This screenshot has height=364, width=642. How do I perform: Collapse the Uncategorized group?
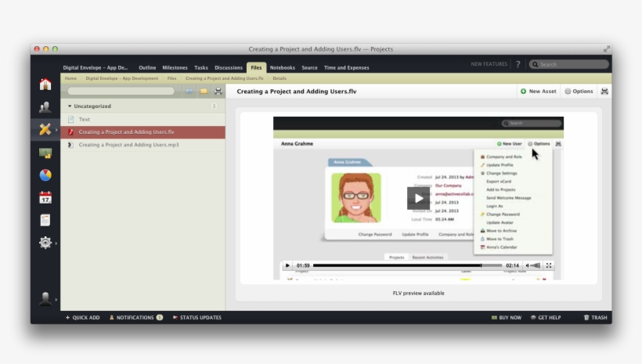pyautogui.click(x=70, y=106)
